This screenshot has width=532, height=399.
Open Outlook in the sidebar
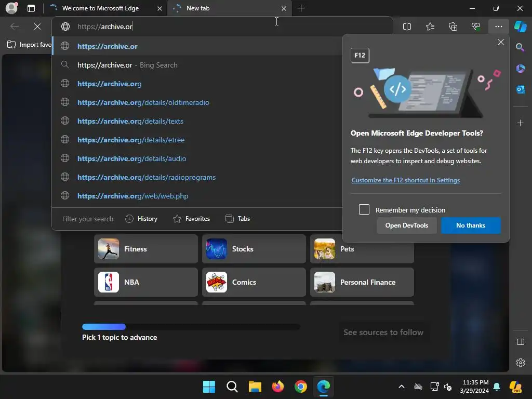tap(520, 89)
